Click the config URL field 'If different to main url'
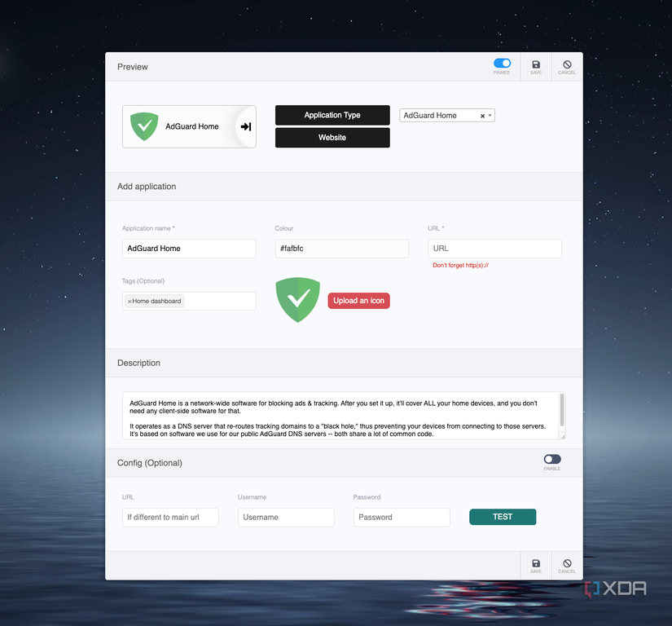The width and height of the screenshot is (672, 626). point(170,518)
